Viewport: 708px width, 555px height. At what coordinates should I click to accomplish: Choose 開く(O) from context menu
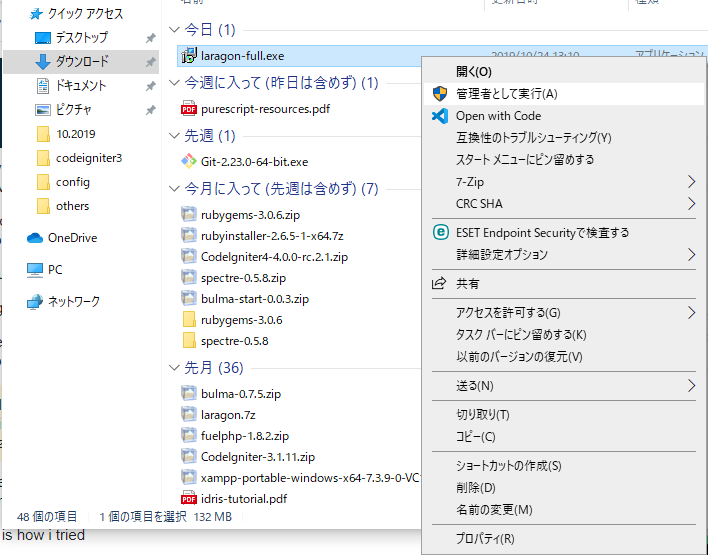point(564,71)
